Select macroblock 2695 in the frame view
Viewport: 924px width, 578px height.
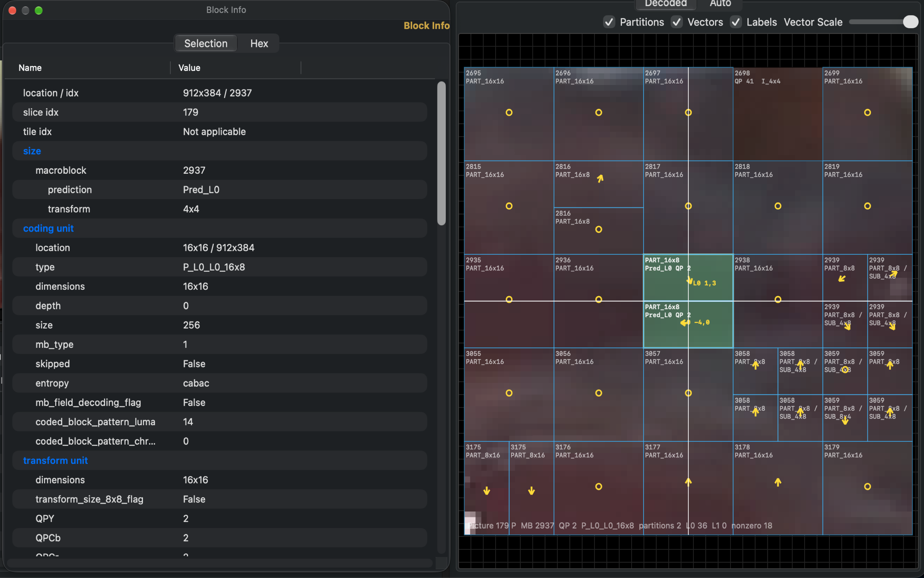(509, 114)
